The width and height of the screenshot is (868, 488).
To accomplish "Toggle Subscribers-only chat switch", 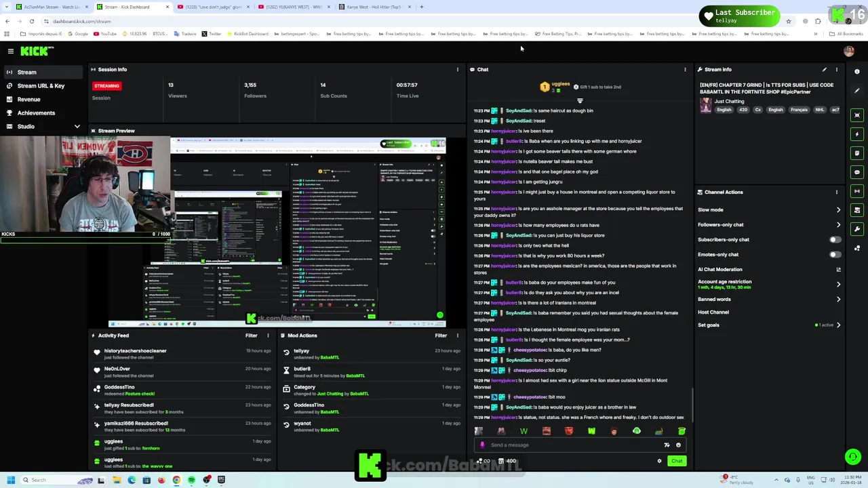I will (x=835, y=239).
